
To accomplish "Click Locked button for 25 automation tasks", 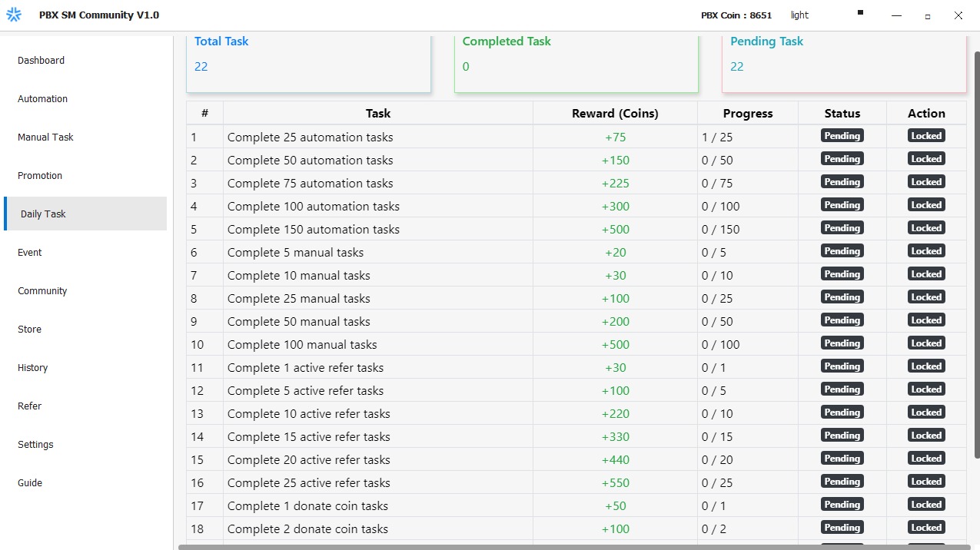I will coord(926,136).
